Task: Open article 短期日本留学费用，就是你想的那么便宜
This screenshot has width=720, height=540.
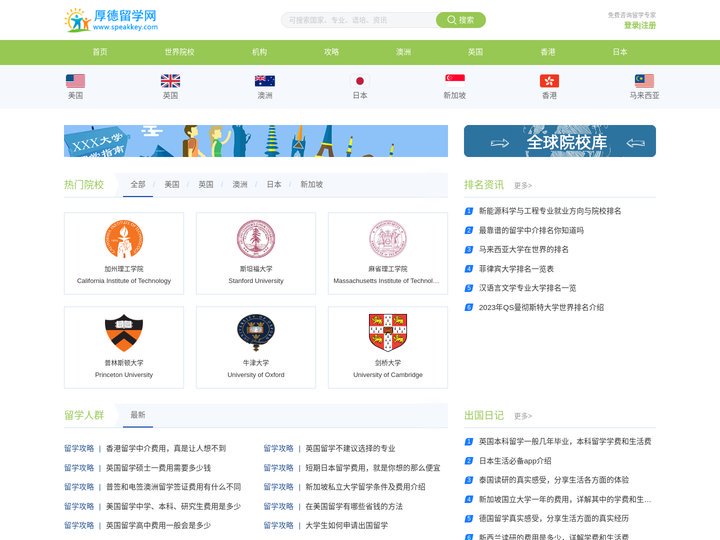Action: tap(373, 468)
